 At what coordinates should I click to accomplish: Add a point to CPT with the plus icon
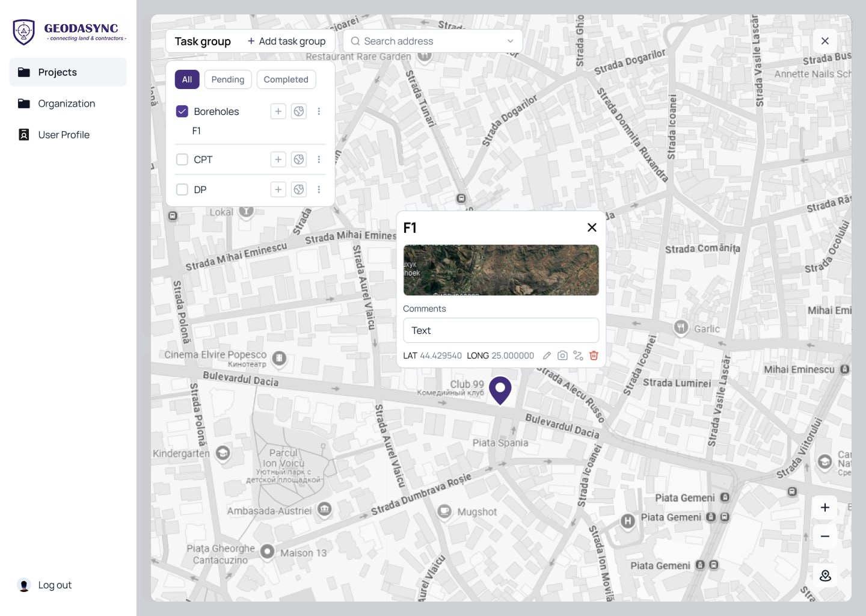pyautogui.click(x=278, y=159)
